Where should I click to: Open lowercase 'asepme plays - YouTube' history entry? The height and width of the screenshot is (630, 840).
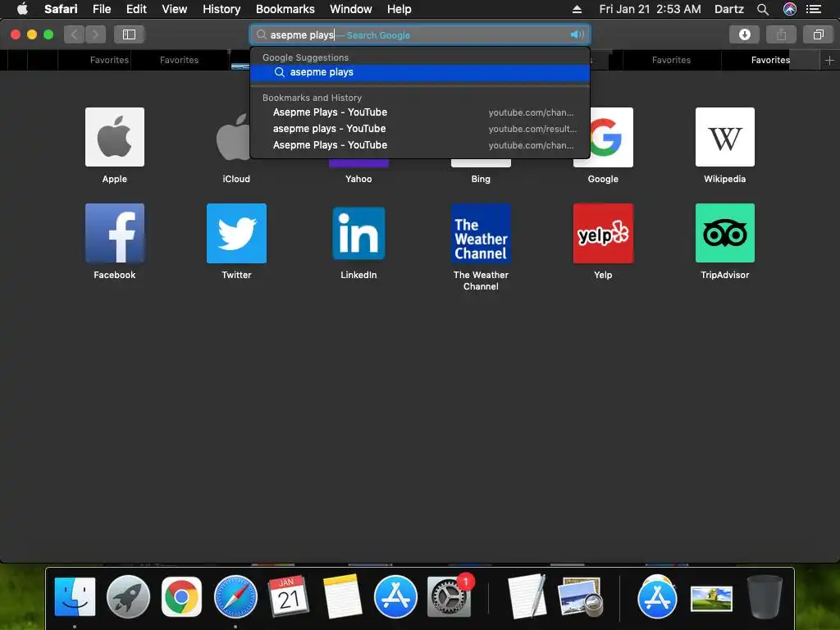coord(420,129)
